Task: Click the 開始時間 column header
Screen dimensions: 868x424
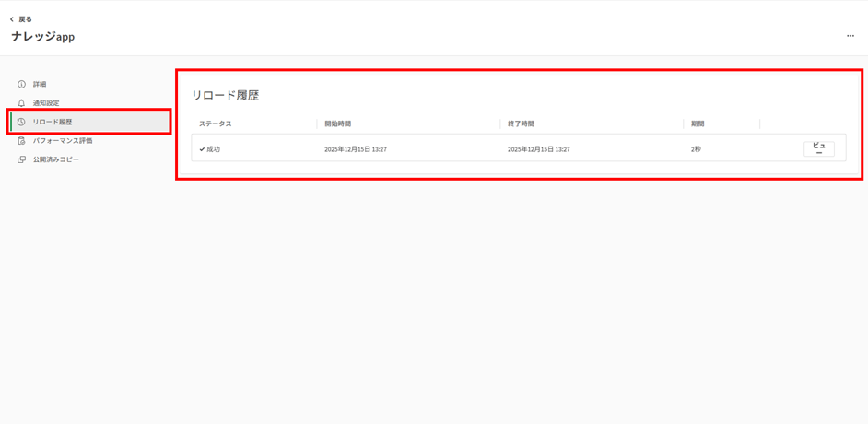Action: pos(337,124)
